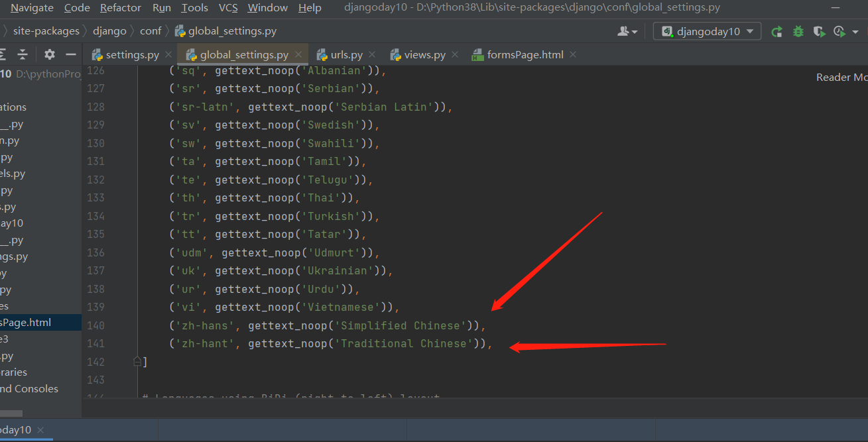Click gettext_noop on the Tatar line

click(x=255, y=234)
